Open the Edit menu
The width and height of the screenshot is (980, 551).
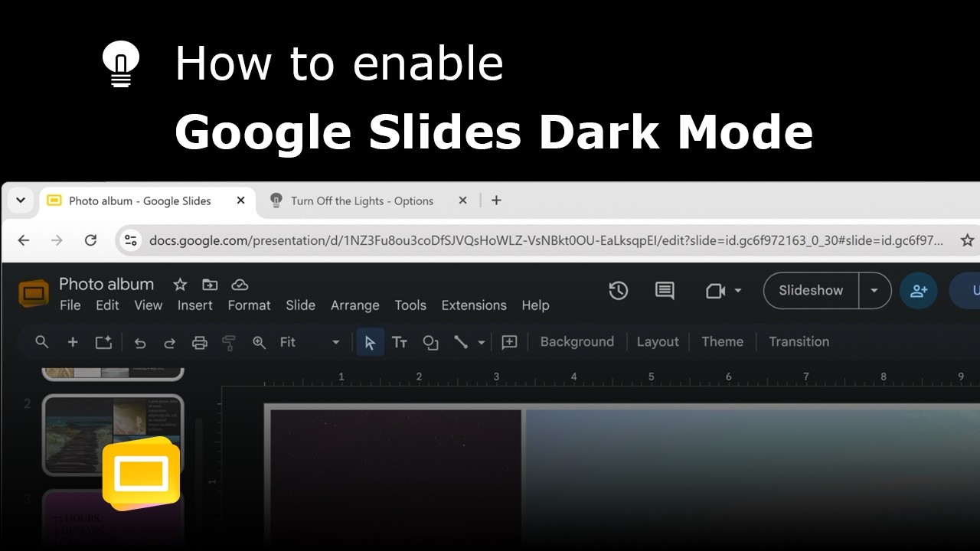pos(107,305)
